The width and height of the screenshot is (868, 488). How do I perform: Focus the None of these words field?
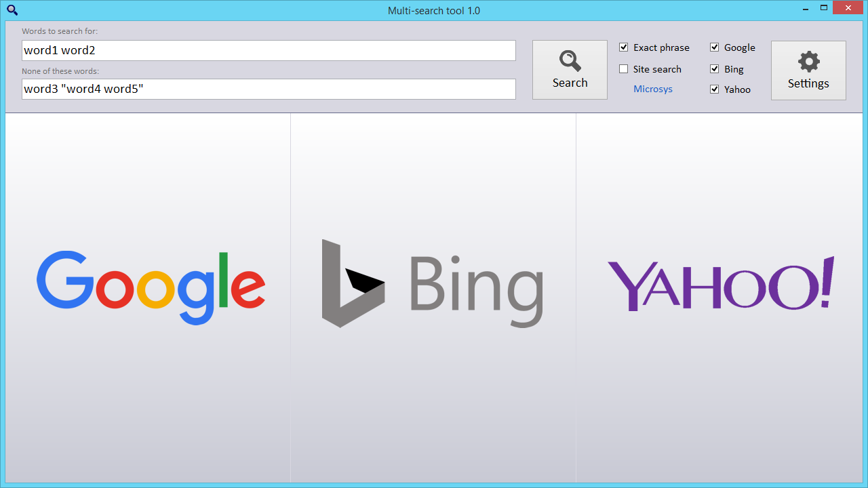click(x=269, y=89)
